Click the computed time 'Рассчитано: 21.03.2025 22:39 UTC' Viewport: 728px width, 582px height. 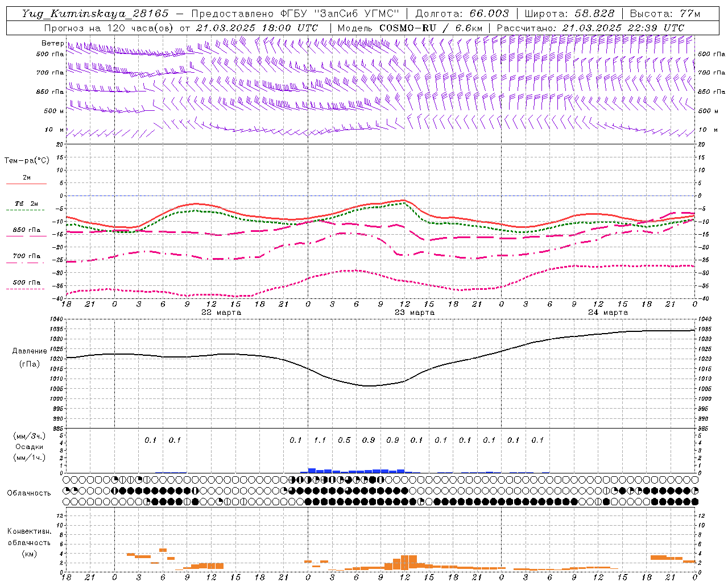point(590,28)
